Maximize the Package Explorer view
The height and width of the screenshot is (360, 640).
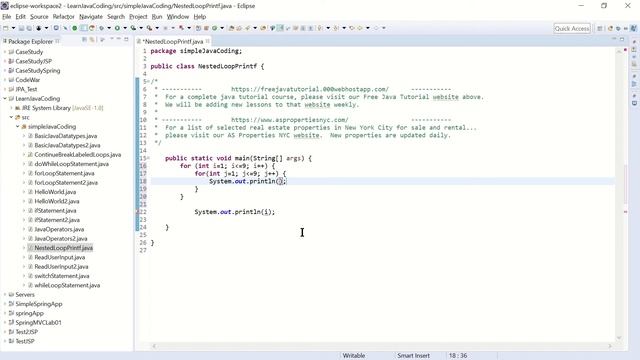[126, 39]
